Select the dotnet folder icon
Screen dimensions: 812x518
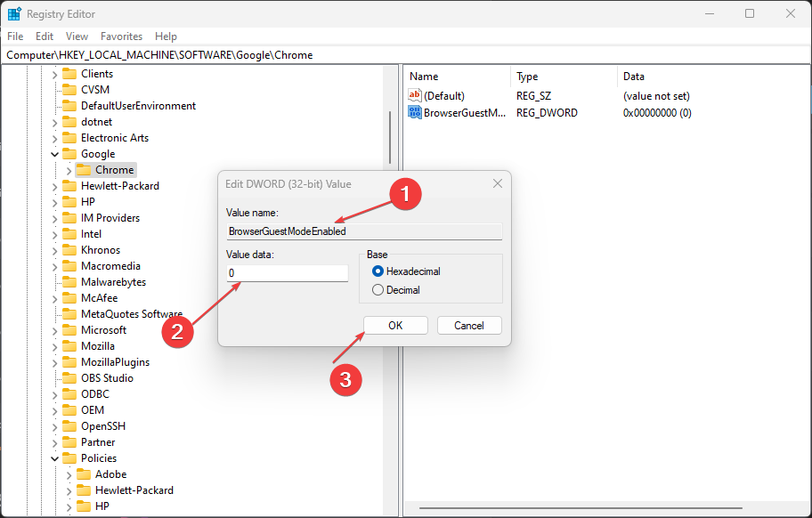[69, 122]
